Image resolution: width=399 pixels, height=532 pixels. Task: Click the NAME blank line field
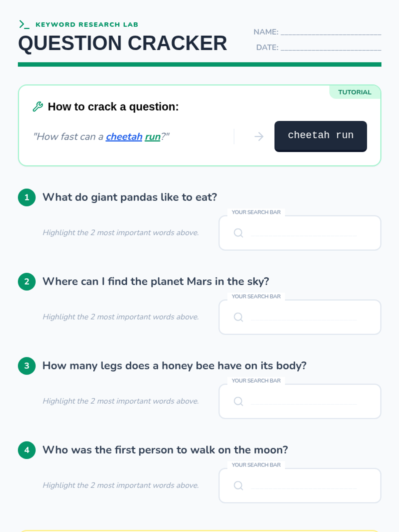(331, 32)
